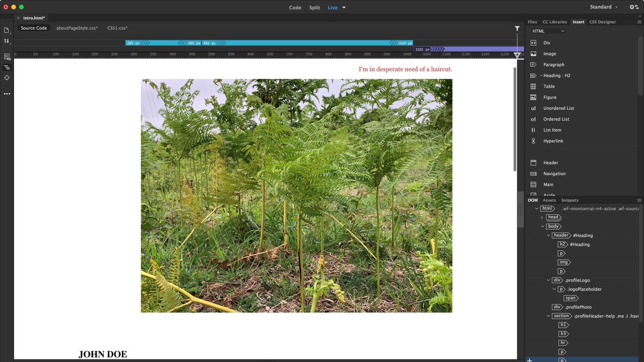The image size is (644, 362).
Task: Open the CSS1.css related file tab
Action: [x=117, y=27]
